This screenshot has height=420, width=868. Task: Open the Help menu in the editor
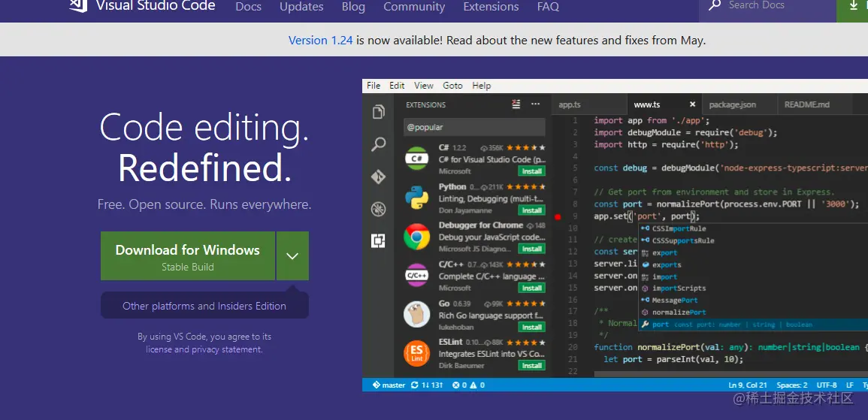click(482, 86)
